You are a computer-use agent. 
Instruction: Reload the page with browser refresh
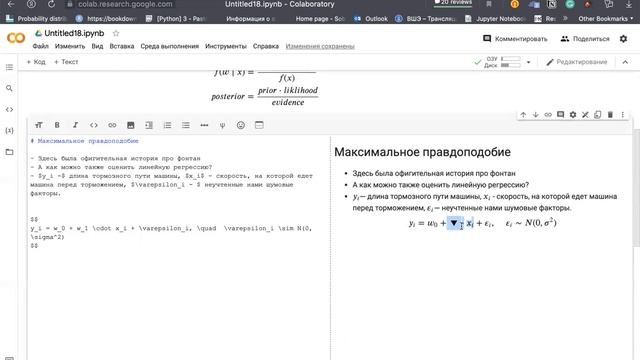pos(51,4)
